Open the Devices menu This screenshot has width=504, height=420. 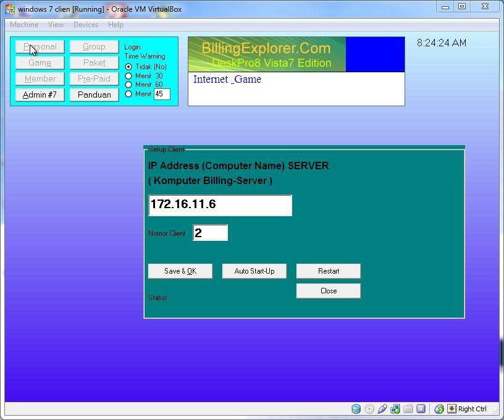(85, 25)
